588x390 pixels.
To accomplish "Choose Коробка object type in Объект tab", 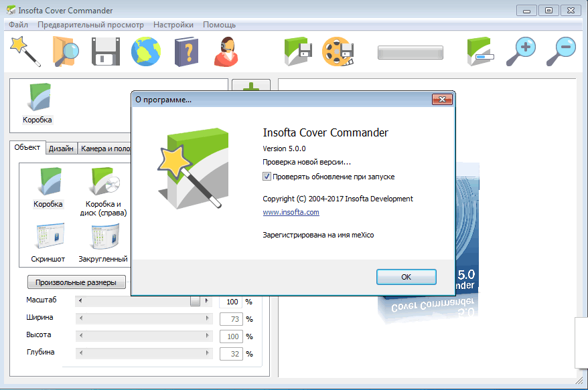I will tap(48, 188).
